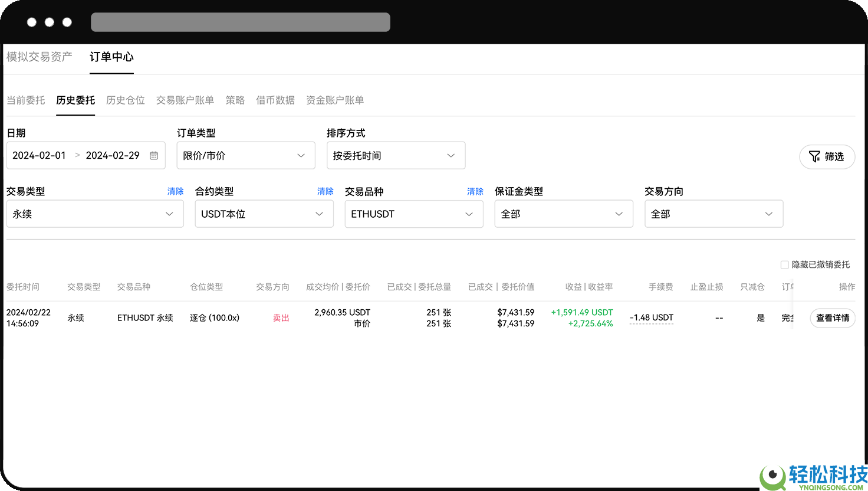Switch to 策略 sub-tab

point(235,100)
